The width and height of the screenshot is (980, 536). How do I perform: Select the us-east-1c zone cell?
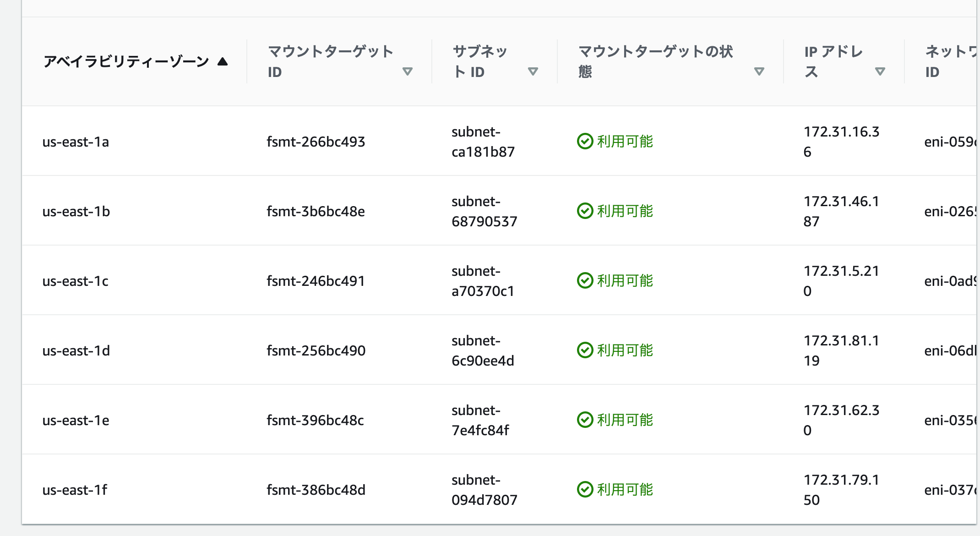click(x=75, y=281)
